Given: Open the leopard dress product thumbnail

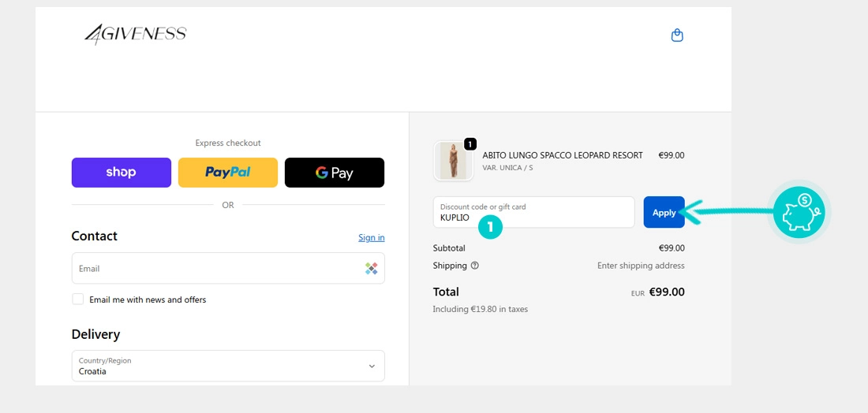Looking at the screenshot, I should pyautogui.click(x=454, y=161).
